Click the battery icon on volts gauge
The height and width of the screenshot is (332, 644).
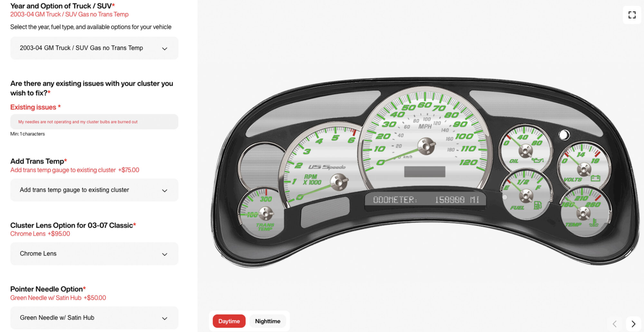click(x=595, y=178)
